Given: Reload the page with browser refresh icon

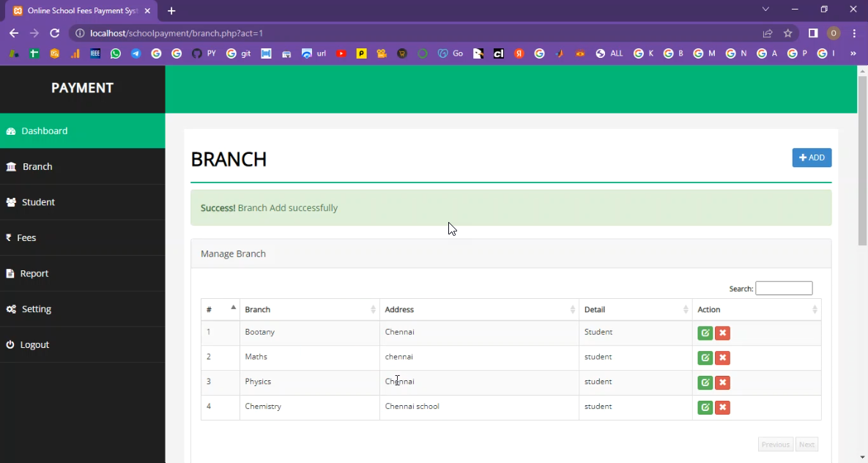Looking at the screenshot, I should click(54, 33).
